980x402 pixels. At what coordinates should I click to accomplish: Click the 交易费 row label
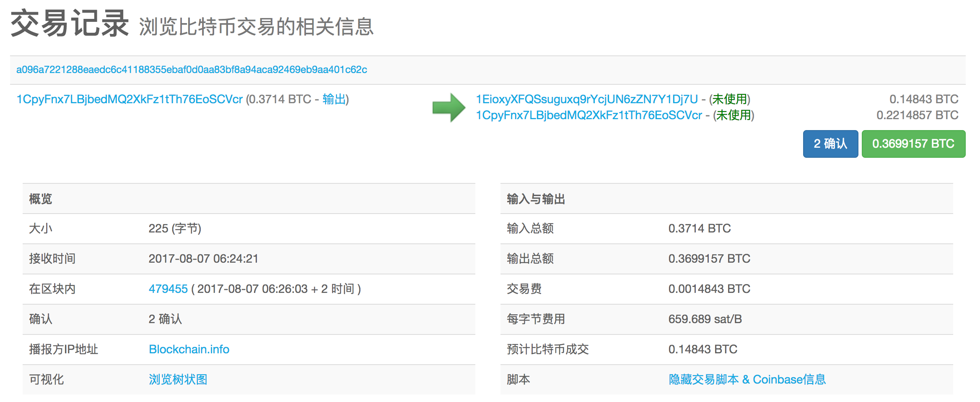point(524,289)
